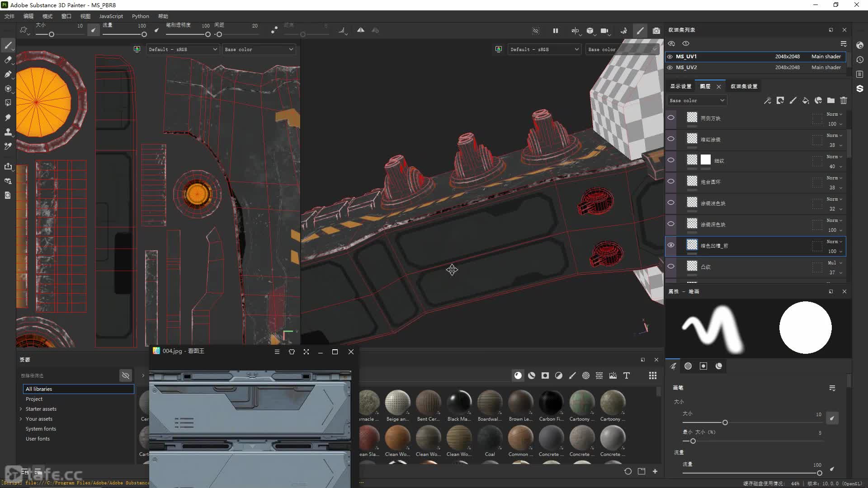Open the Default - sRGB dropdown in 3D view
Image resolution: width=868 pixels, height=488 pixels.
point(544,49)
